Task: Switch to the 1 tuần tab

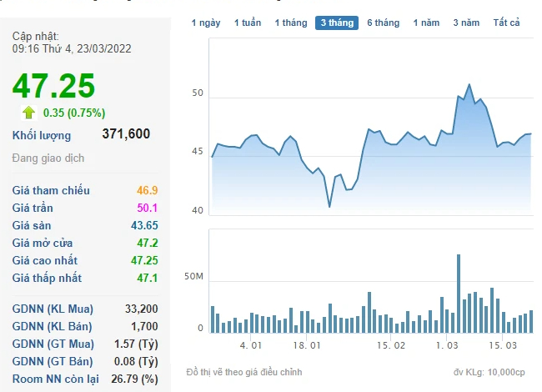Action: click(x=248, y=23)
